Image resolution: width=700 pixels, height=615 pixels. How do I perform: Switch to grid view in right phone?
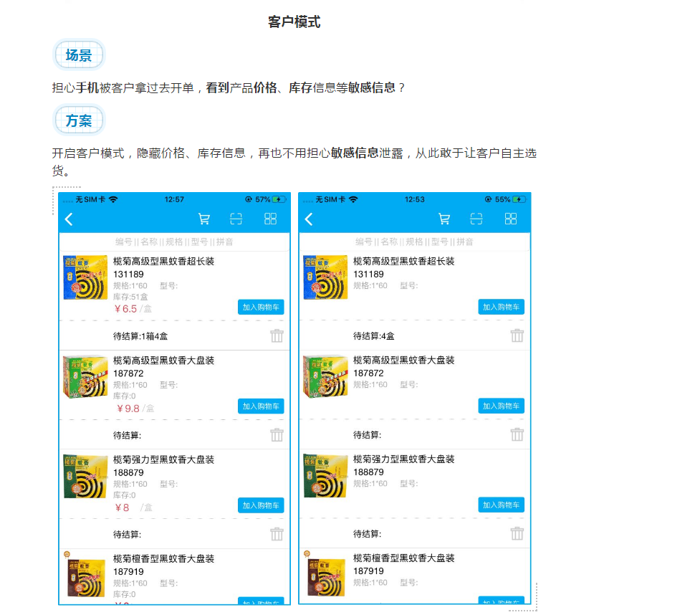511,219
